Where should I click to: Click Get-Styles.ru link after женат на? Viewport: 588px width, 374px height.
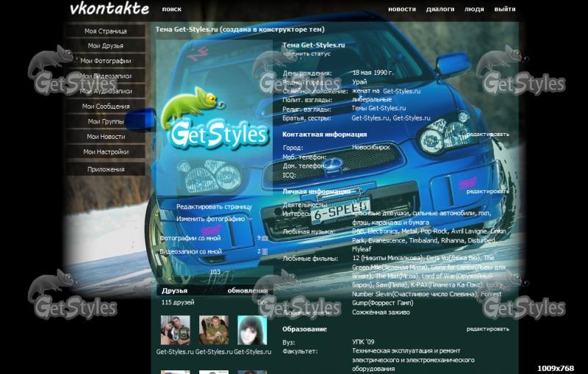[x=401, y=91]
